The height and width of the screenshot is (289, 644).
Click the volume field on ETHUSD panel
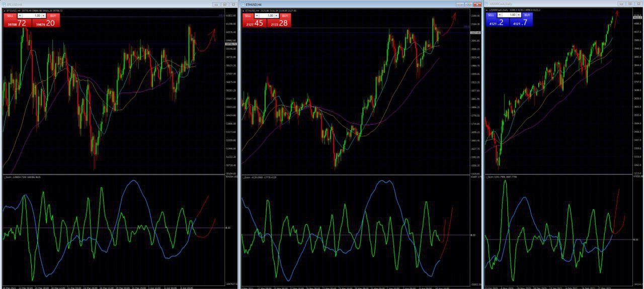267,16
